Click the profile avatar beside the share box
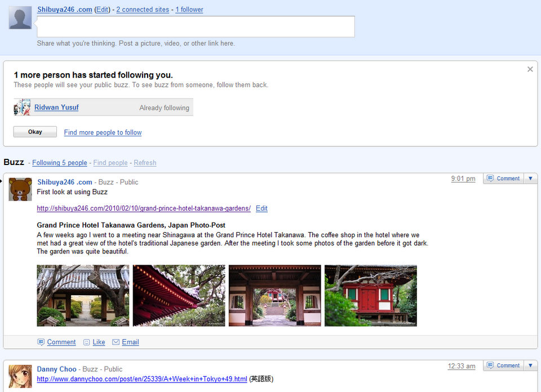Screen dimensions: 541x392 click(x=20, y=17)
